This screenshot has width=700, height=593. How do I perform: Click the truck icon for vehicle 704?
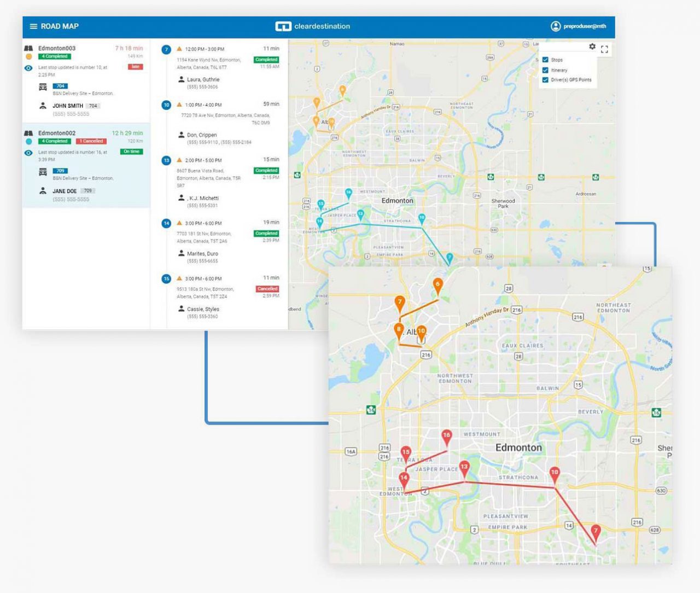tap(43, 86)
